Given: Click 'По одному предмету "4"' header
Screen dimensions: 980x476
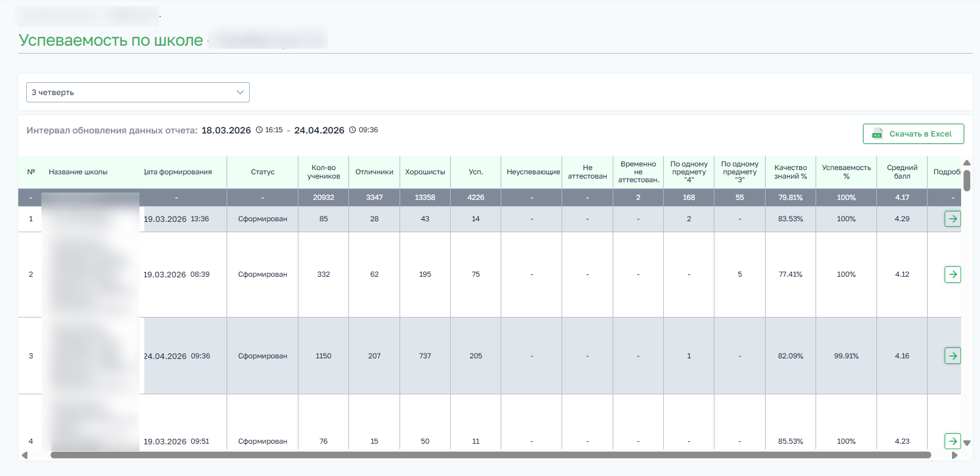Looking at the screenshot, I should (x=689, y=172).
